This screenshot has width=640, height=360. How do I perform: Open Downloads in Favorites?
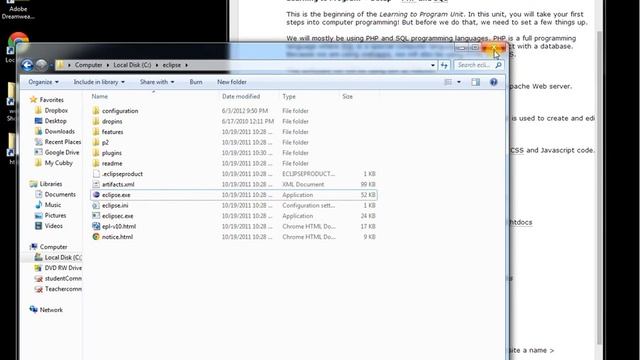click(x=60, y=131)
